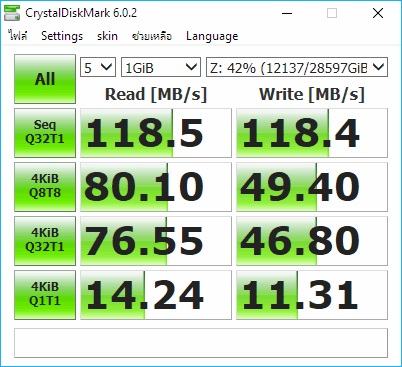Start the 4KiB Q8T8 test
This screenshot has height=367, width=402.
tap(45, 187)
